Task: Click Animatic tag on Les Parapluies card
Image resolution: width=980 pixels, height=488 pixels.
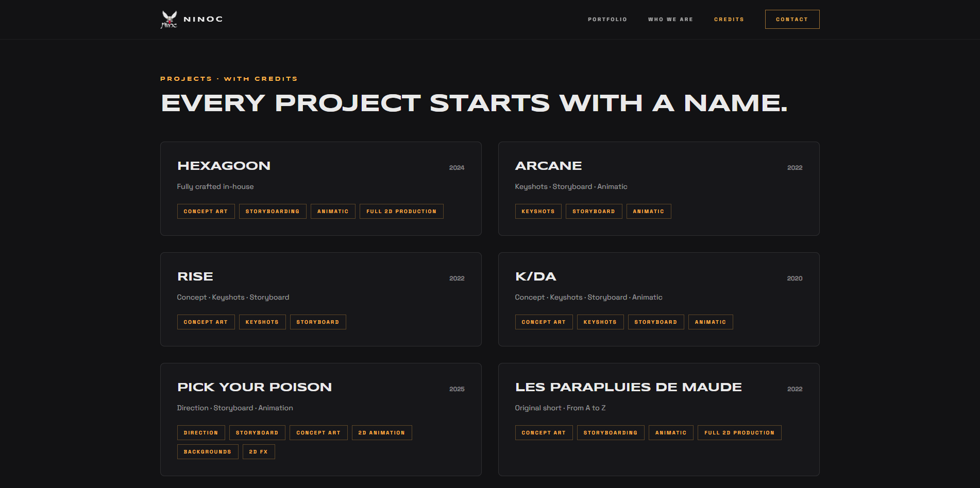Action: click(671, 433)
